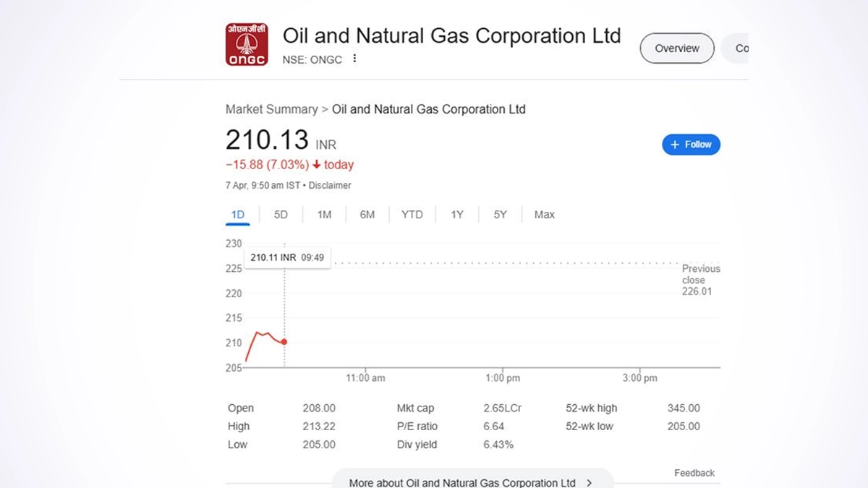Click the Feedback link

coord(694,473)
